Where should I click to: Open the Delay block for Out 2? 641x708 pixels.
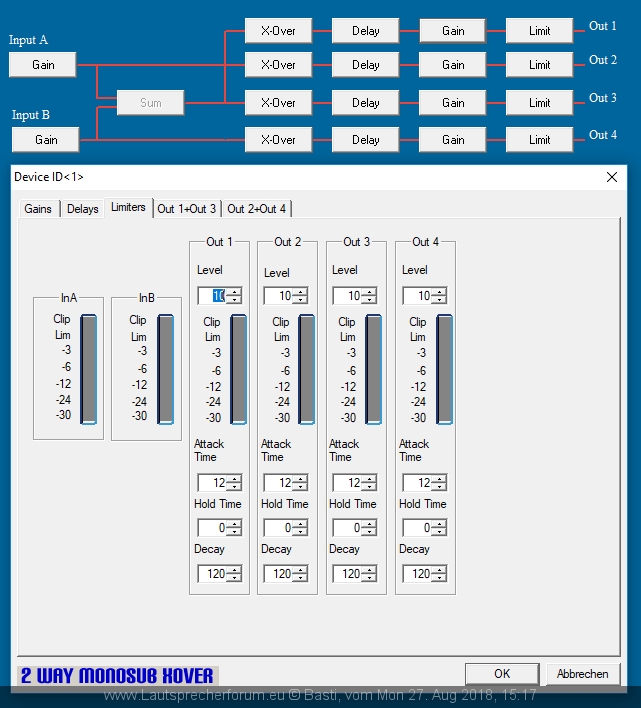click(x=365, y=65)
